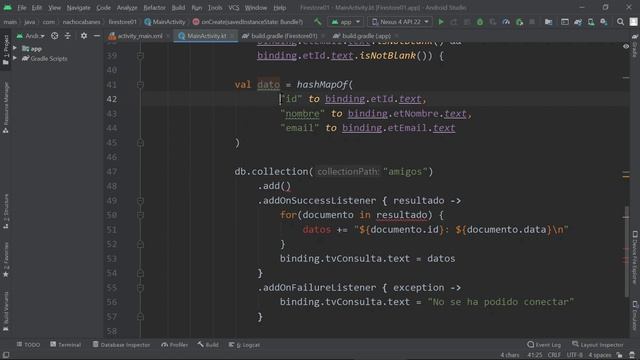Collapse the code fold marker on line 49
Screen dimensions: 640x360
(x=140, y=200)
